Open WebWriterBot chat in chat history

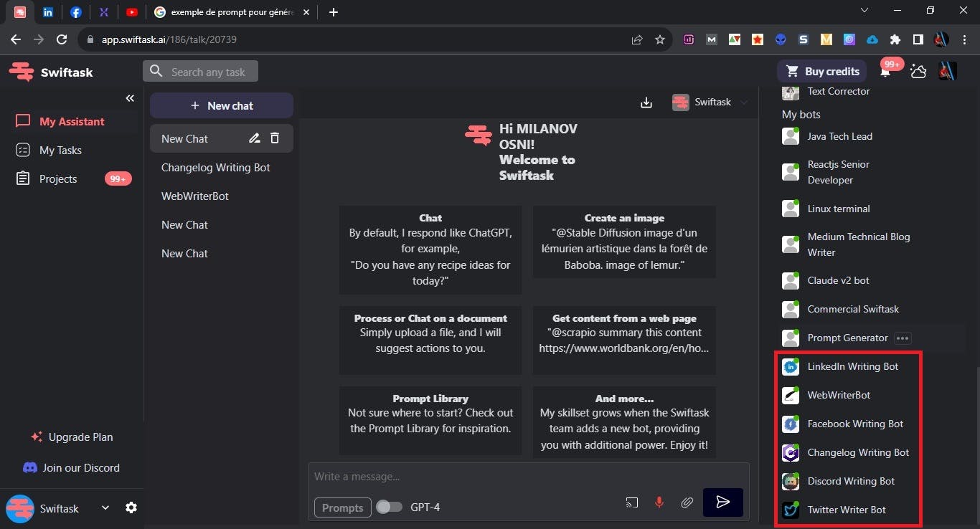click(x=195, y=196)
